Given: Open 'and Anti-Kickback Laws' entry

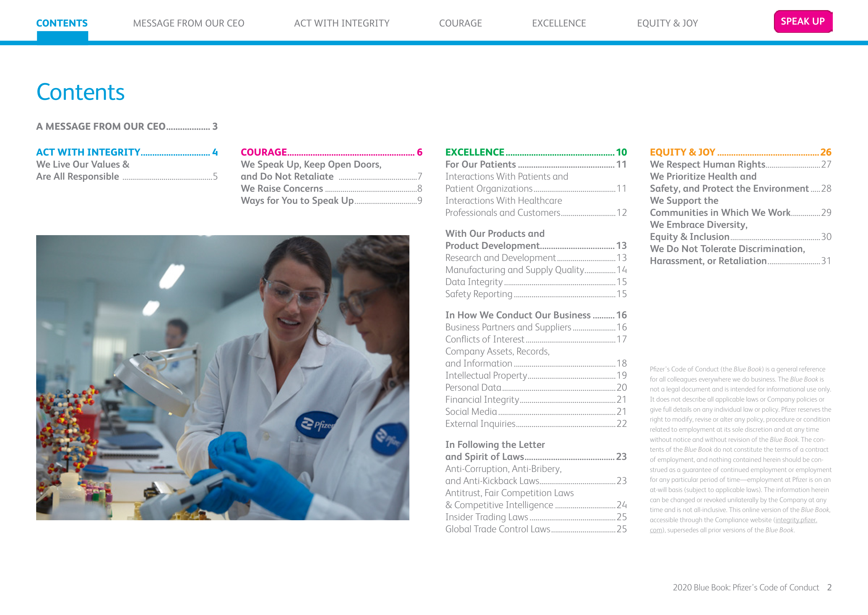Looking at the screenshot, I should [536, 481].
